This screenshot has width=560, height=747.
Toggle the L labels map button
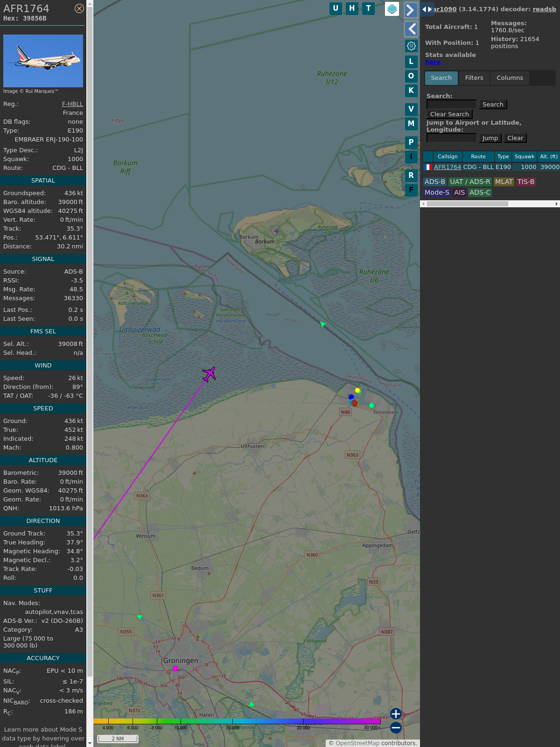click(411, 62)
